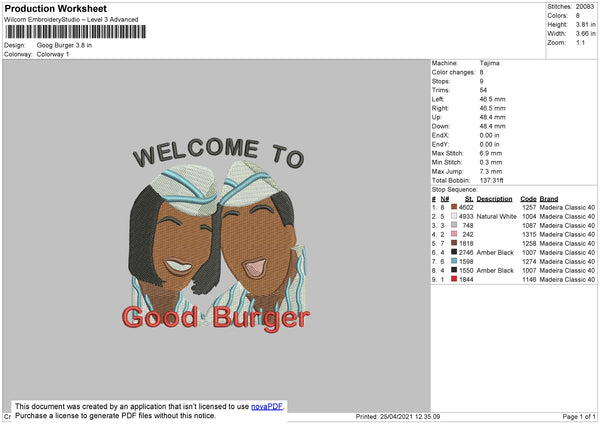The width and height of the screenshot is (600, 424).
Task: Click the red swatch in stop row 9
Action: (454, 279)
